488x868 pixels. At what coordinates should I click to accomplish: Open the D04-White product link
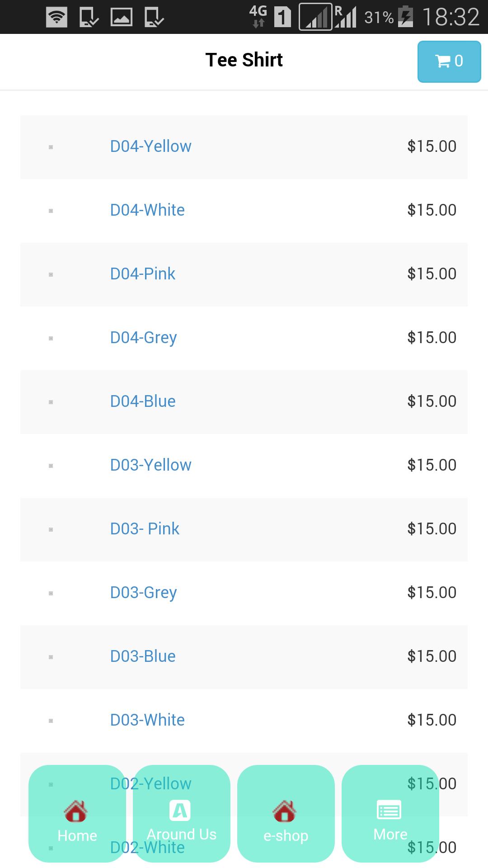coord(147,210)
